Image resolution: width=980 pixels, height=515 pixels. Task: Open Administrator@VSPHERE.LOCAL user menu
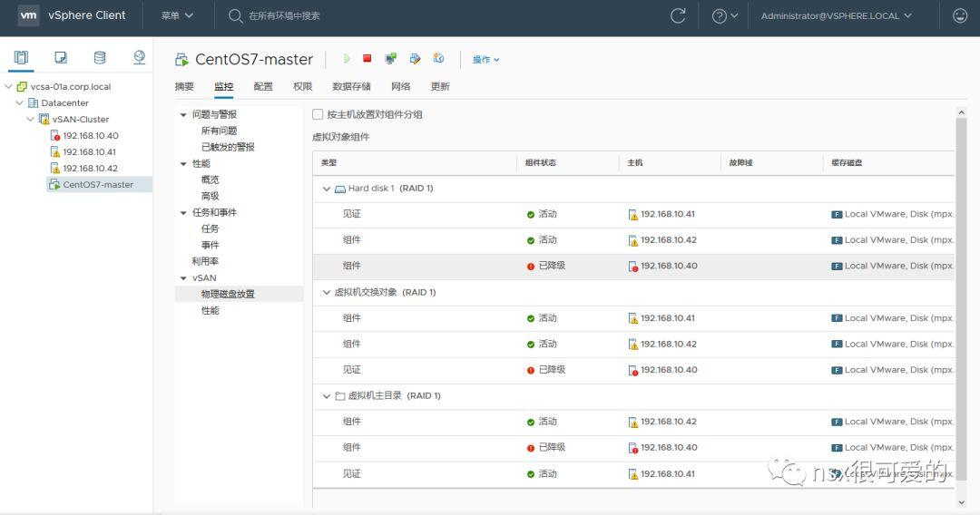(x=837, y=15)
